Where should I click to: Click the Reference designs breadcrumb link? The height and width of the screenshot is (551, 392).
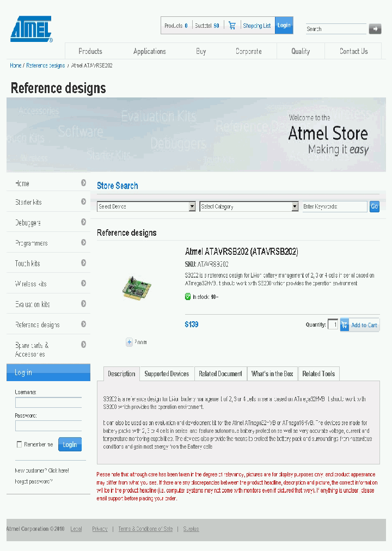[46, 65]
